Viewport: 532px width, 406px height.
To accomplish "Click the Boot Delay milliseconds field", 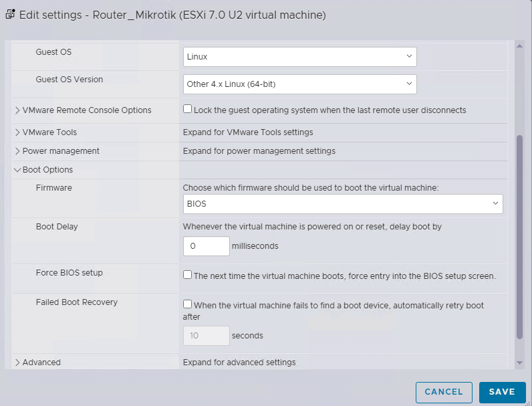I will 206,246.
